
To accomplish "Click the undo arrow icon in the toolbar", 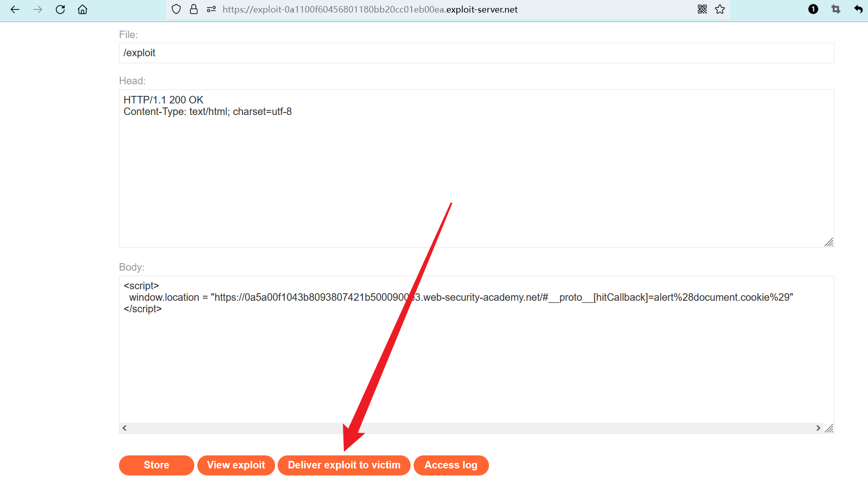I will point(858,10).
